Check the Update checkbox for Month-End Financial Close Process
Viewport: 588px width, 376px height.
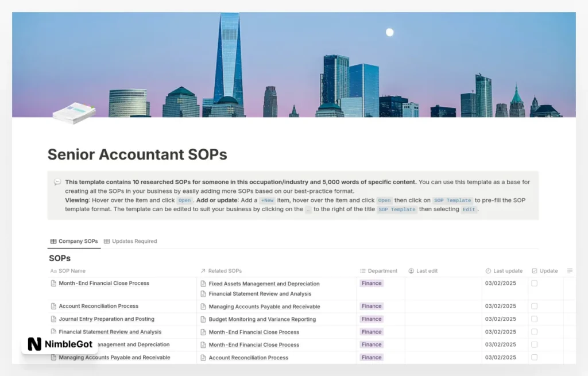click(534, 283)
